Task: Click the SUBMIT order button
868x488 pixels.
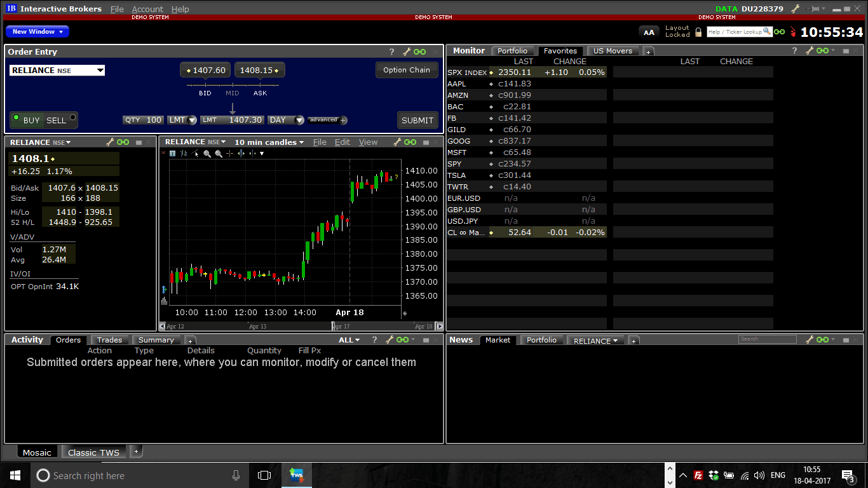Action: coord(417,120)
